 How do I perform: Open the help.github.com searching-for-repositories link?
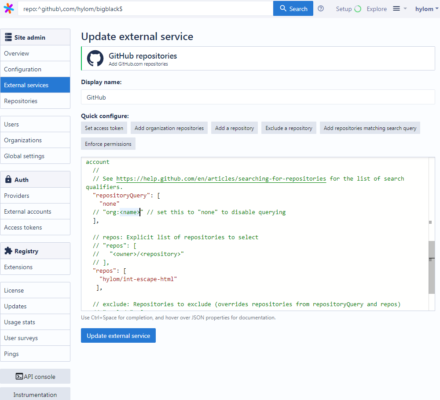[x=221, y=179]
